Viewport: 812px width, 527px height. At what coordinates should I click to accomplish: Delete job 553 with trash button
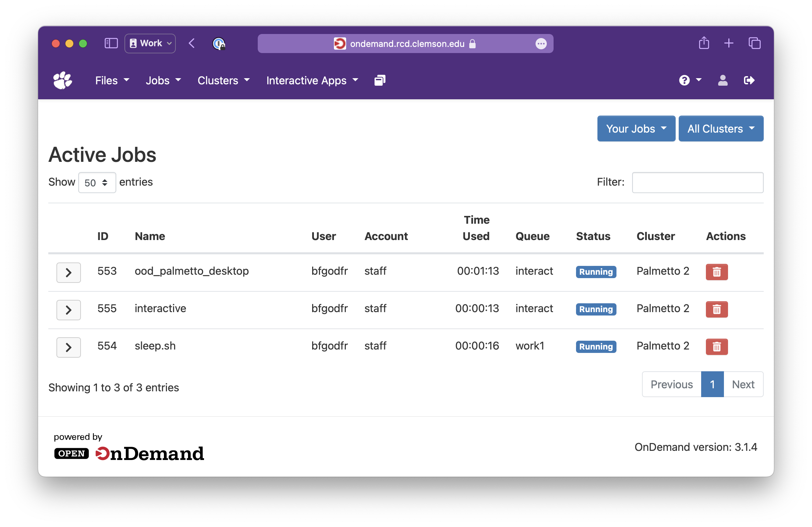[x=716, y=272]
